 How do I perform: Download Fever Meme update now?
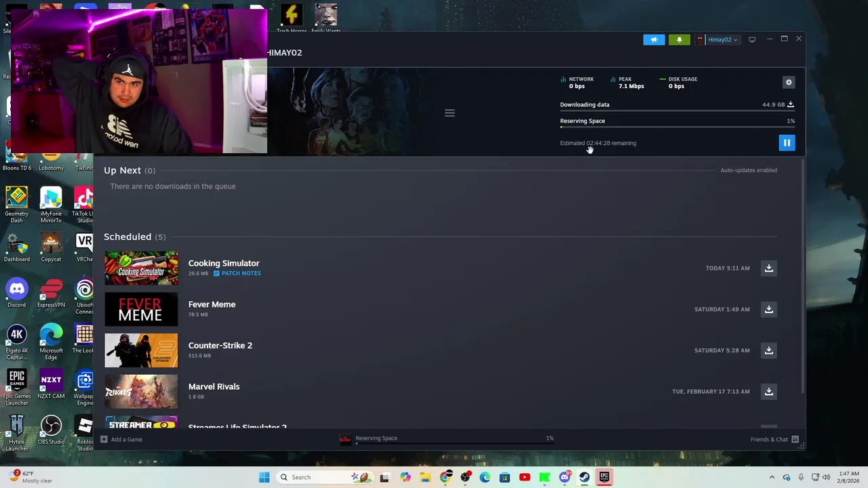(x=769, y=309)
